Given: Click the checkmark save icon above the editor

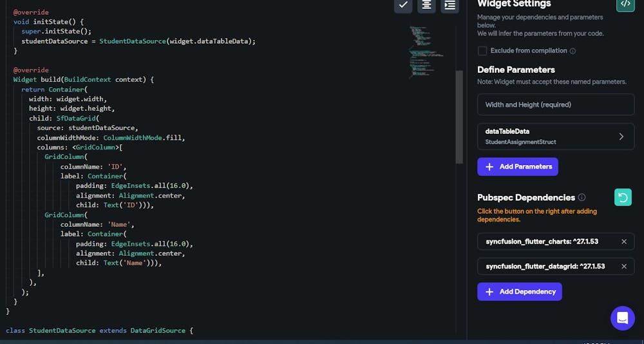Looking at the screenshot, I should coord(403,5).
